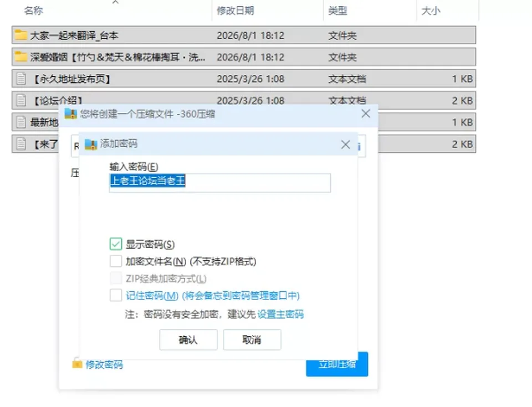This screenshot has height=407, width=532.
Task: Click 确认 to confirm the password
Action: [188, 339]
